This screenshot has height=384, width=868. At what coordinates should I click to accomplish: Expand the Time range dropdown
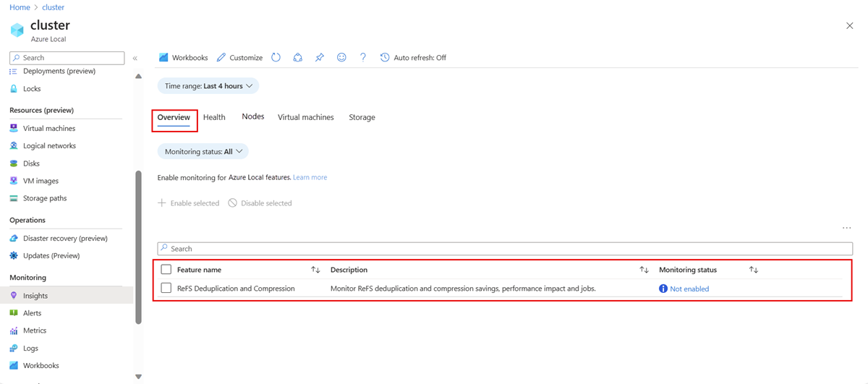(208, 86)
